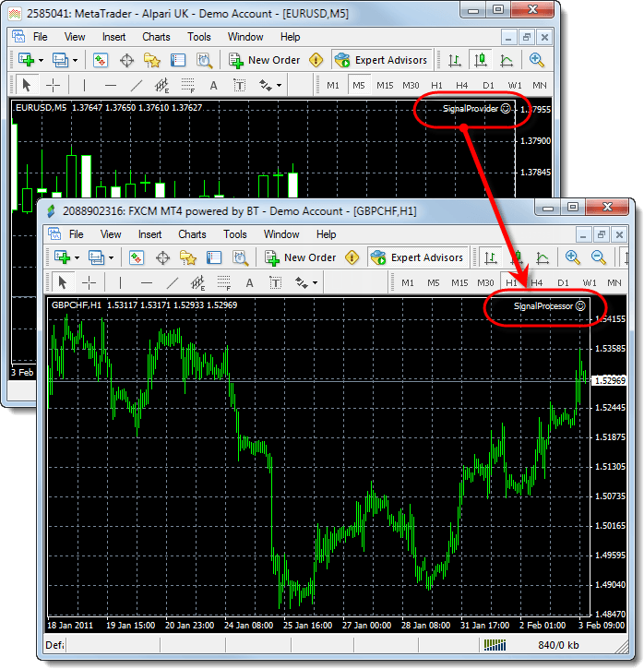Click SignalProvider label on EURUSD chart

[470, 109]
